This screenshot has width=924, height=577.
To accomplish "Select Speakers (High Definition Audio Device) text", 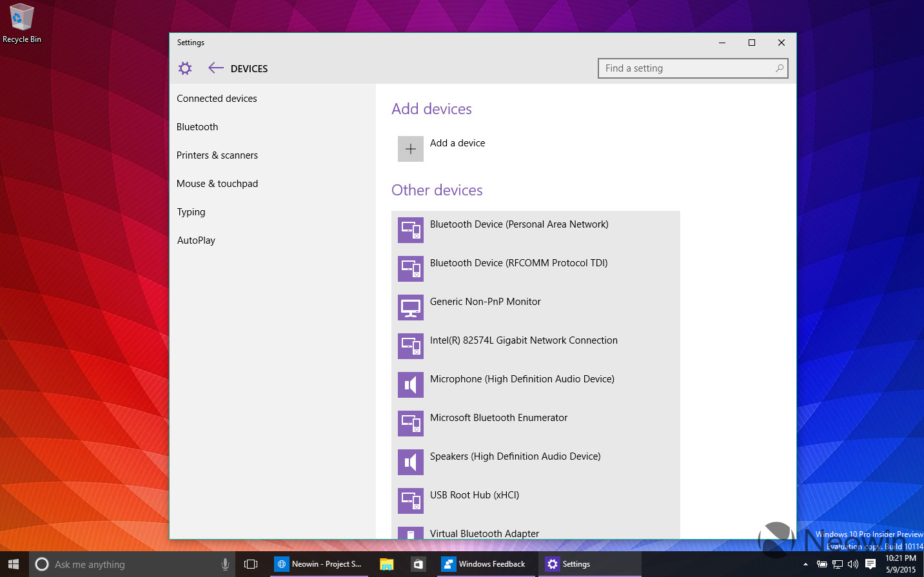I will 515,456.
